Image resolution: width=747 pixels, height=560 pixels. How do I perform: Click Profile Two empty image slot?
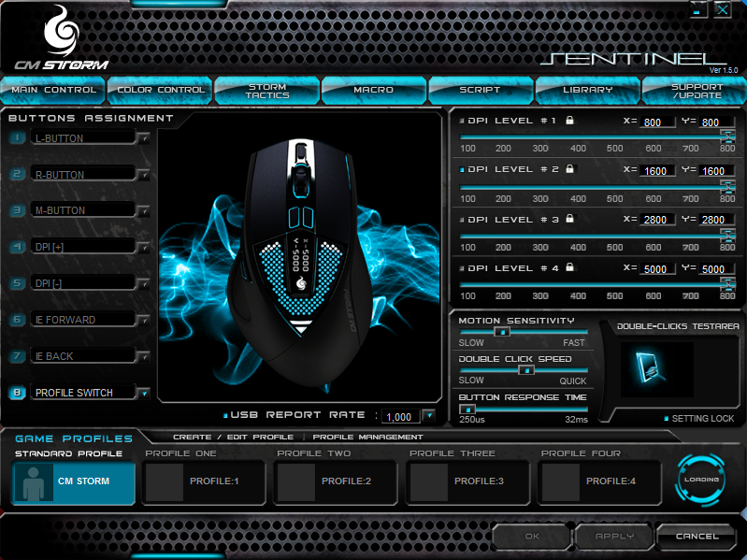click(296, 481)
